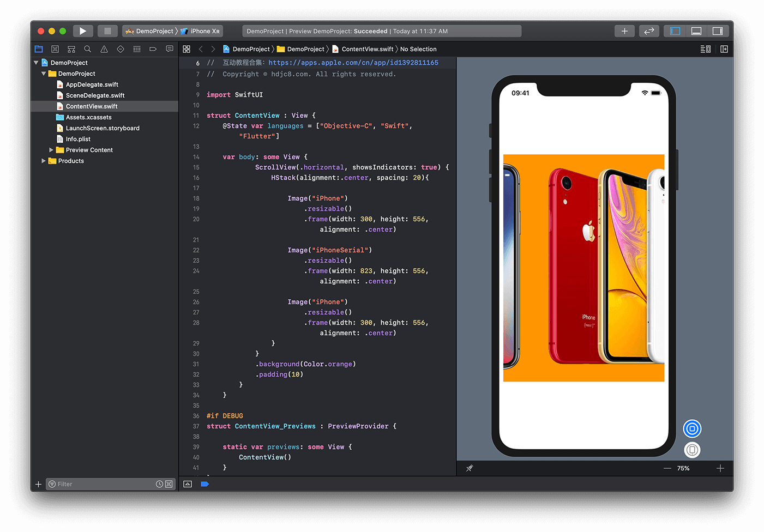Add an editor on the right
764x532 pixels.
(724, 49)
